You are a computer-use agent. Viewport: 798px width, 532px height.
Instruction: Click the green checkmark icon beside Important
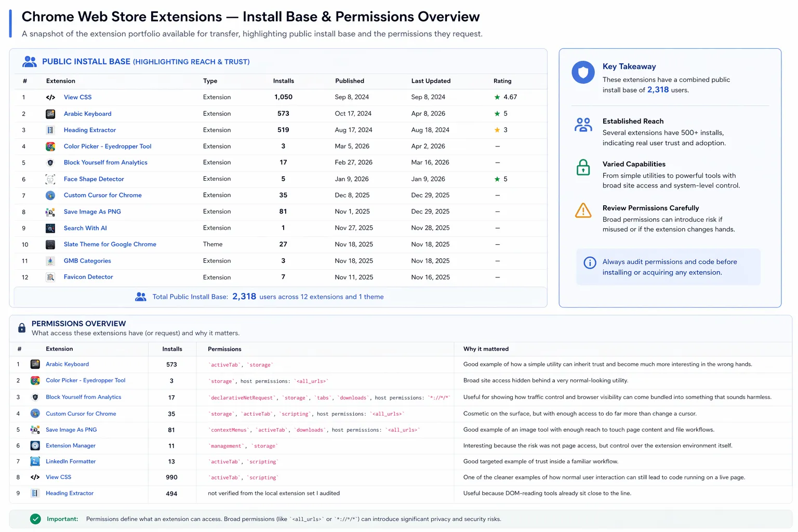pos(35,519)
